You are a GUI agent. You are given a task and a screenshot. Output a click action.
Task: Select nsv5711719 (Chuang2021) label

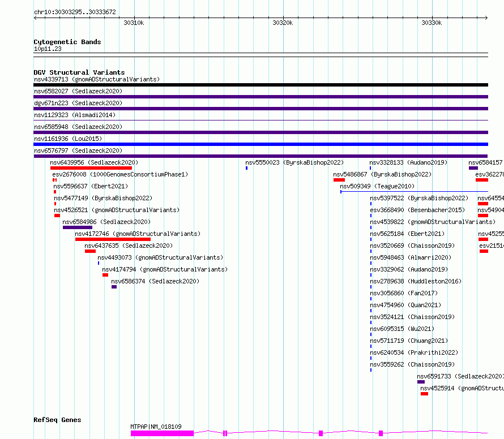(409, 341)
